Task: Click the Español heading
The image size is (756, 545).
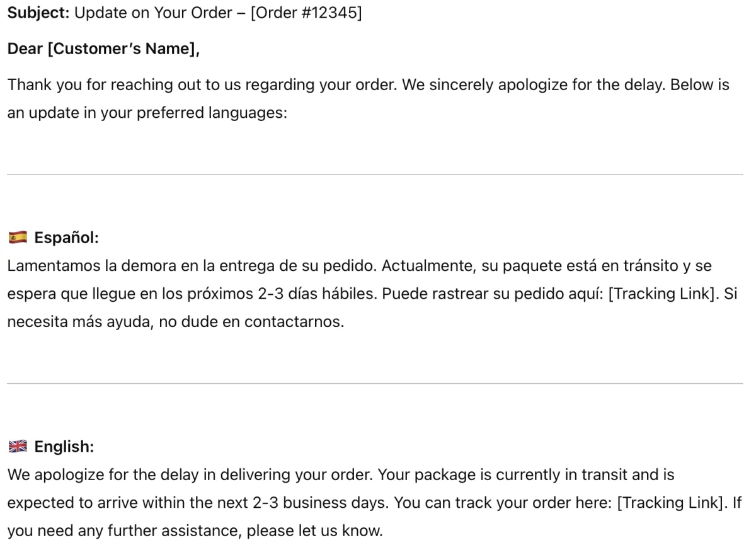Action: point(67,238)
